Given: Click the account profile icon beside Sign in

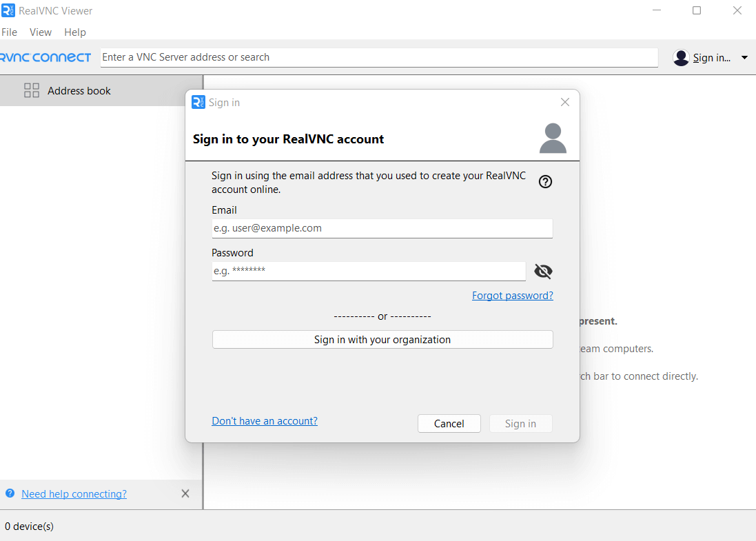Looking at the screenshot, I should point(681,58).
